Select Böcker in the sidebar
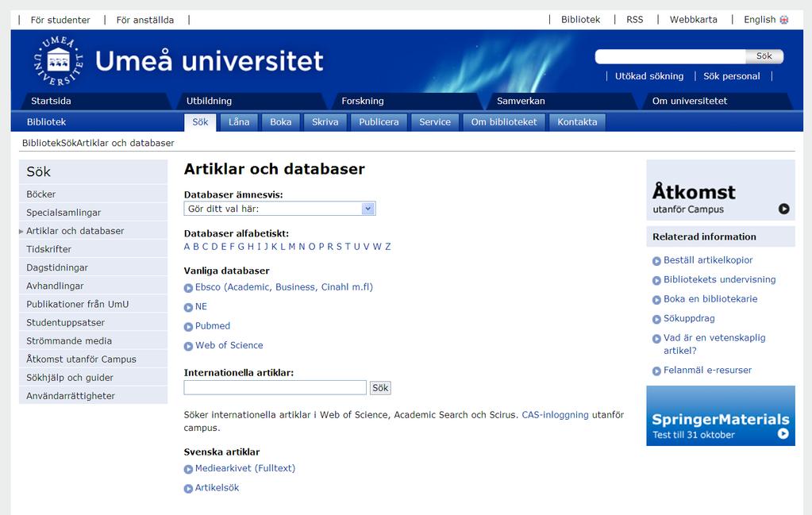Image resolution: width=812 pixels, height=515 pixels. click(x=93, y=194)
